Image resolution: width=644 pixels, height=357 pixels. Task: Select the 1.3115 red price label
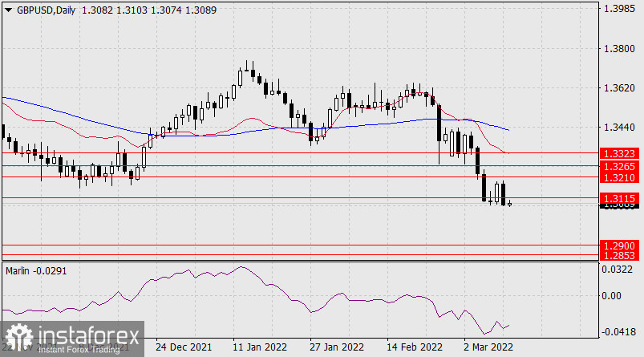(619, 197)
